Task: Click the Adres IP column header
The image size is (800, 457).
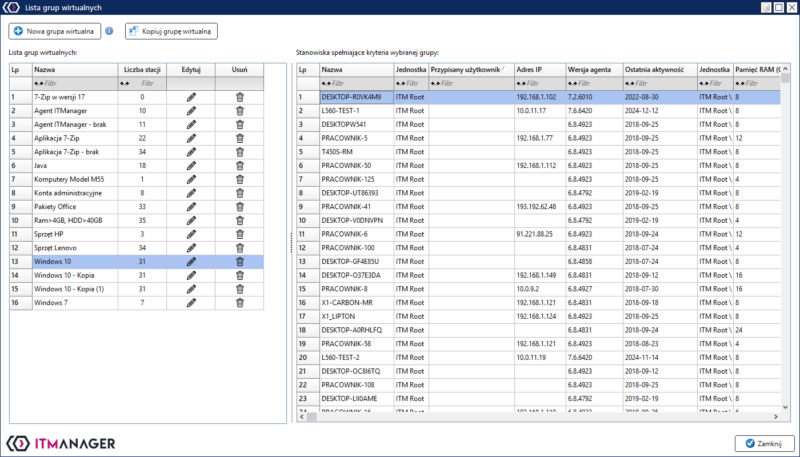Action: click(x=538, y=70)
